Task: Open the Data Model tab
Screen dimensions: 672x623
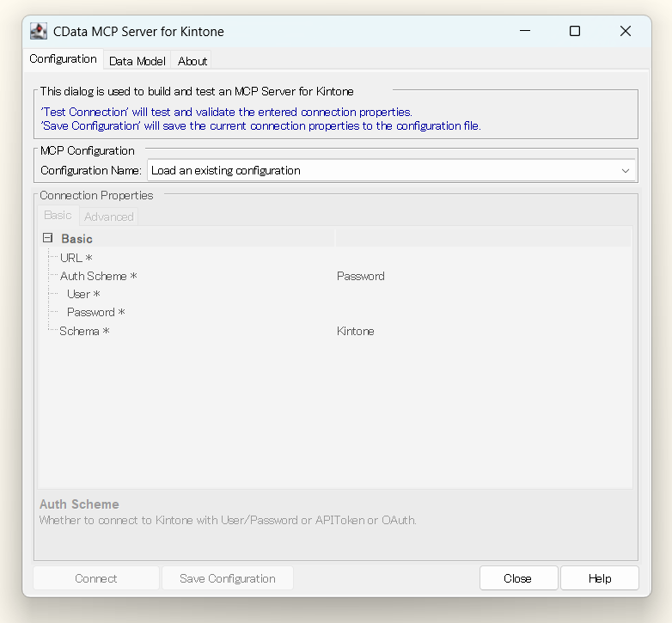Action: click(x=137, y=61)
